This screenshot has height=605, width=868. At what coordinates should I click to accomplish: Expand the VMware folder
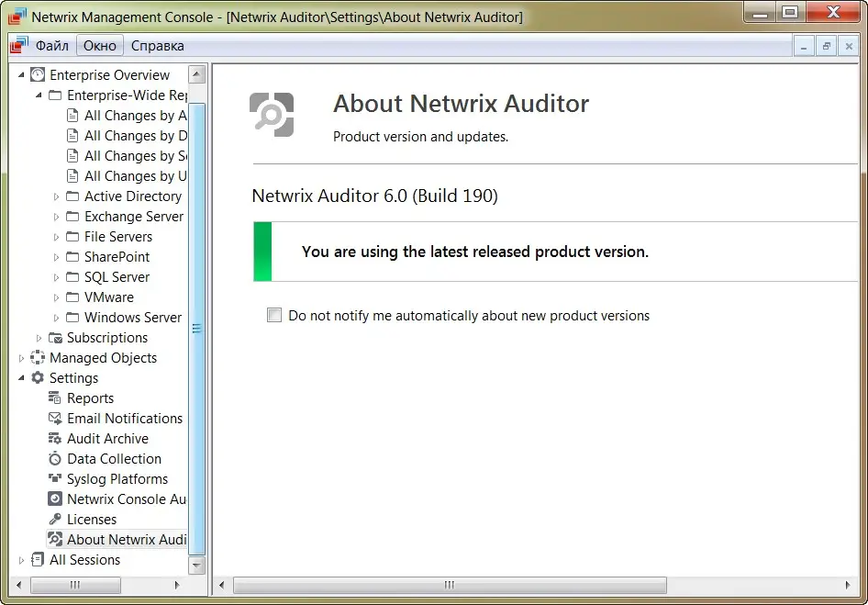(x=56, y=297)
